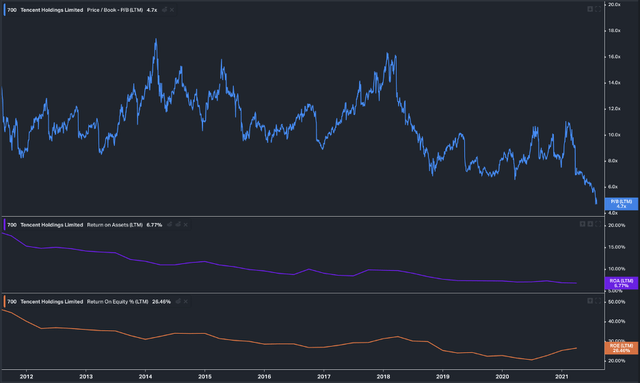Image resolution: width=640 pixels, height=383 pixels.
Task: Click the leftmost pane-control icon in the Return on Assets pane
Action: click(582, 224)
